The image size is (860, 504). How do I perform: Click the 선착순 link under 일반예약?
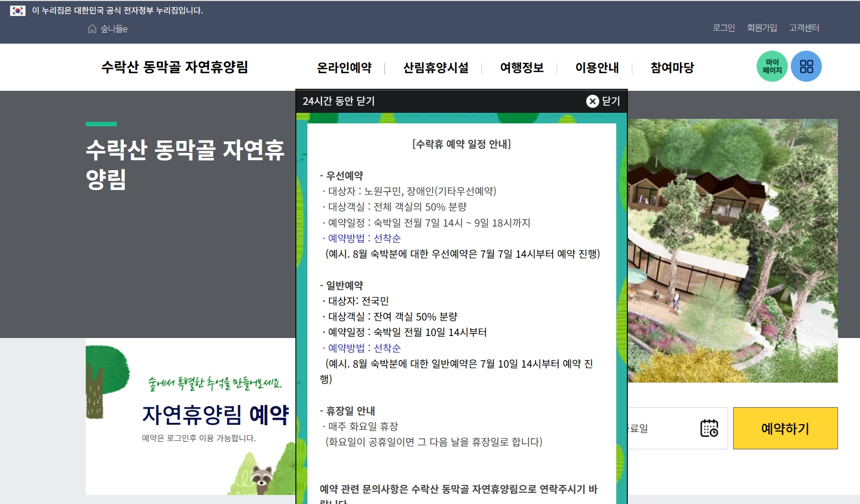(x=388, y=348)
